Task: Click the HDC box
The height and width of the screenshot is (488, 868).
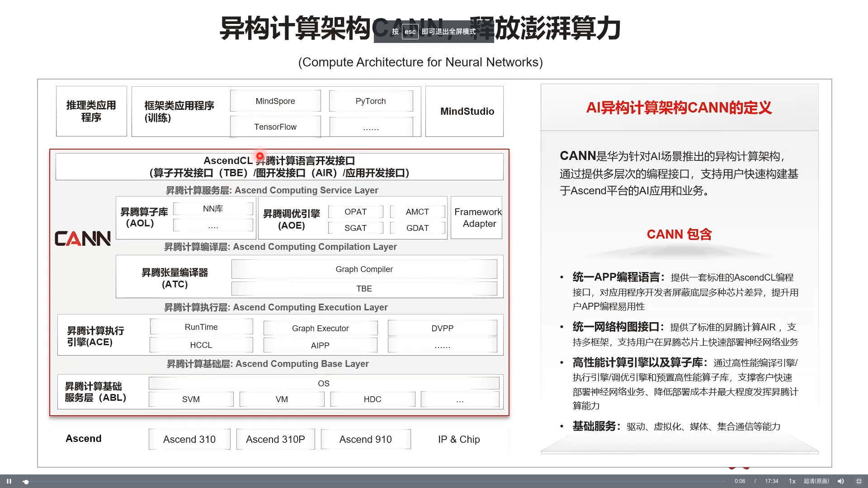Action: coord(373,399)
